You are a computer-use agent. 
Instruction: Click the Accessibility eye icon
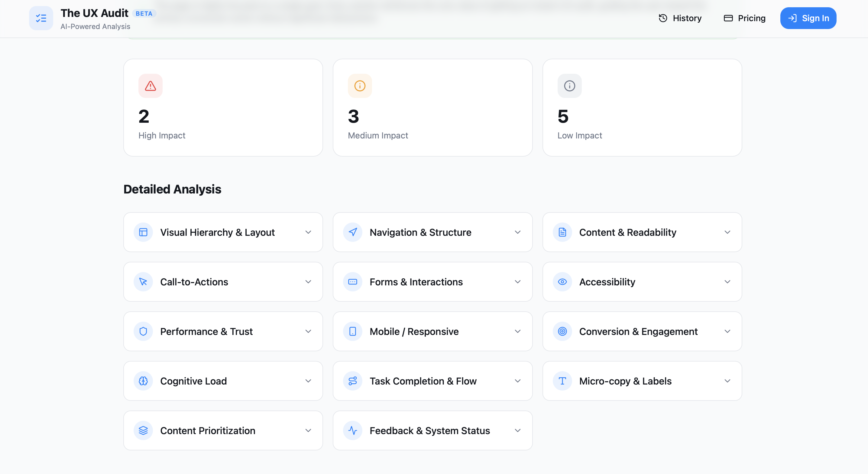coord(562,282)
